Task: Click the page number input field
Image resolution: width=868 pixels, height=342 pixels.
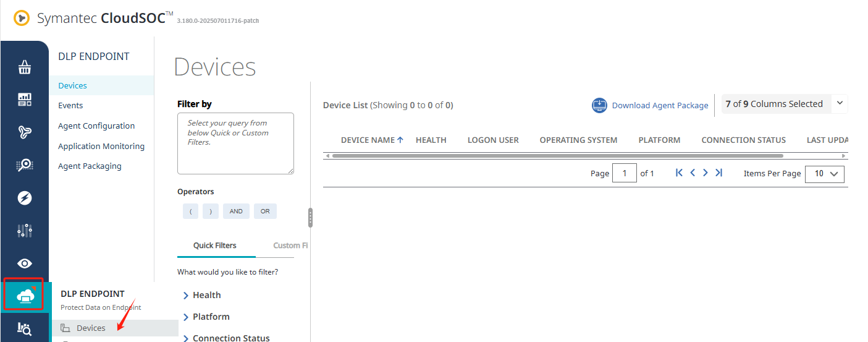Action: pos(625,173)
